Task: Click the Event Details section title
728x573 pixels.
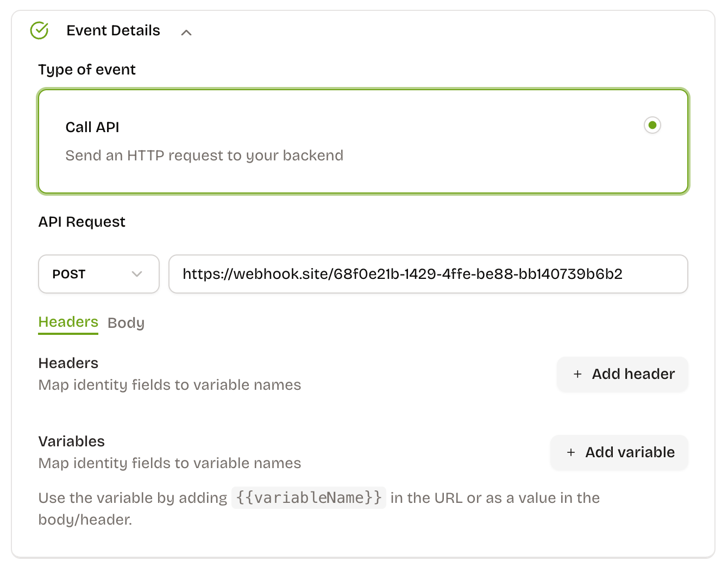Action: click(113, 31)
